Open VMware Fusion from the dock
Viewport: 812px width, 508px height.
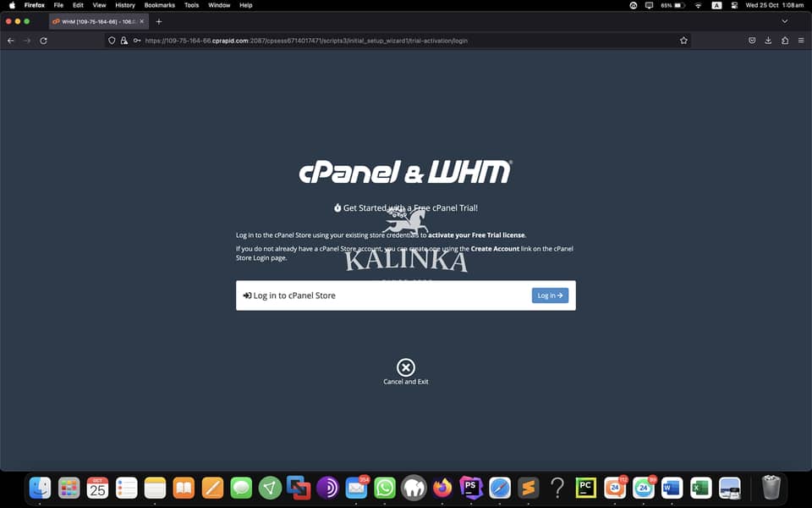[x=299, y=488]
